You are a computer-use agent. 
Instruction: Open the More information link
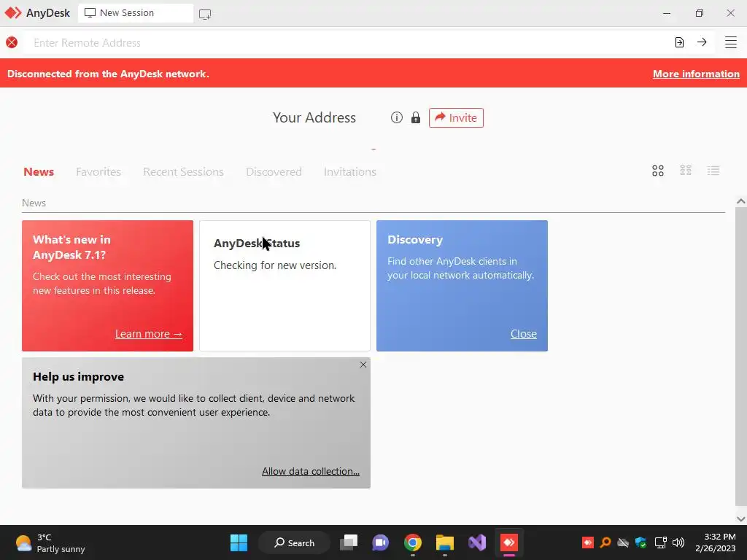696,74
